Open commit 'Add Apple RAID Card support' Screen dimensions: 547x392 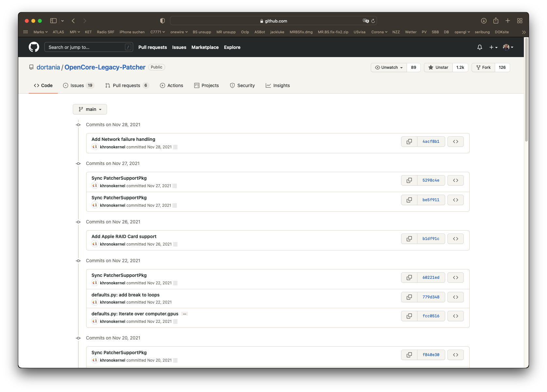[x=124, y=236]
